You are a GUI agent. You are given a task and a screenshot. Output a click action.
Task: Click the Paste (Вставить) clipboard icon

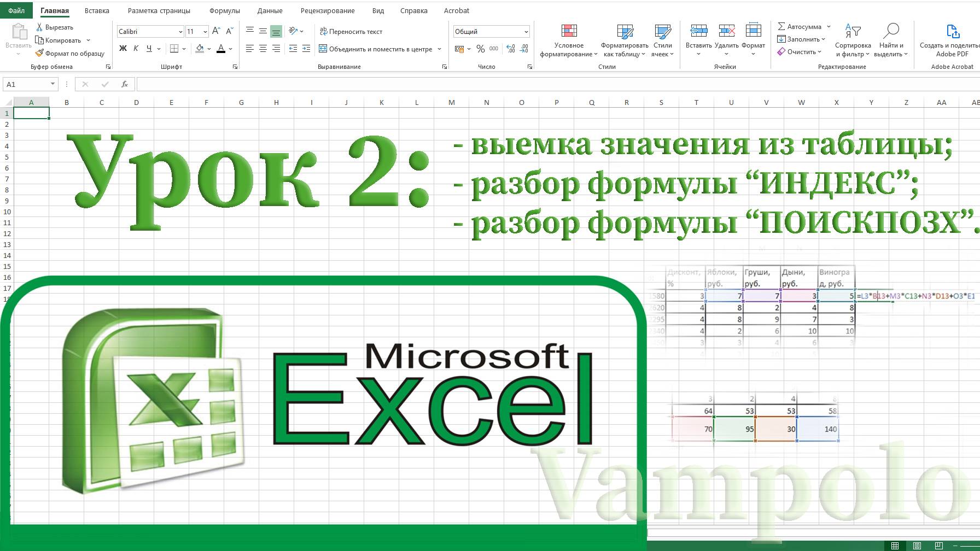[19, 32]
